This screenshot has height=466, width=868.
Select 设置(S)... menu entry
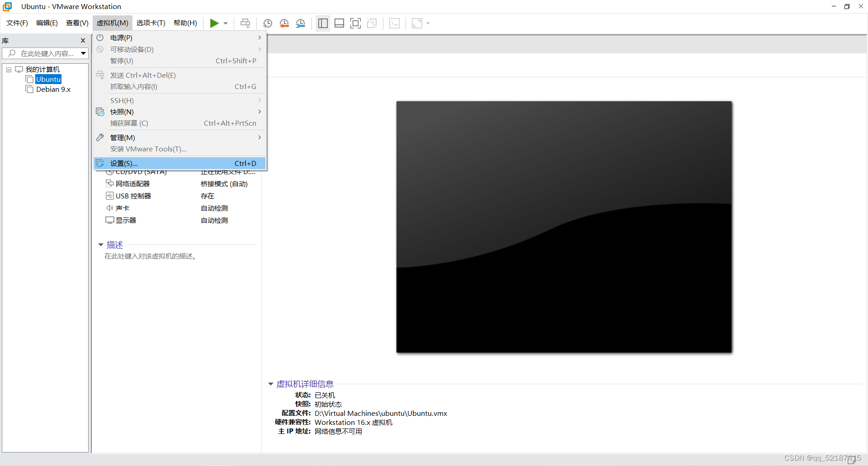pos(180,163)
